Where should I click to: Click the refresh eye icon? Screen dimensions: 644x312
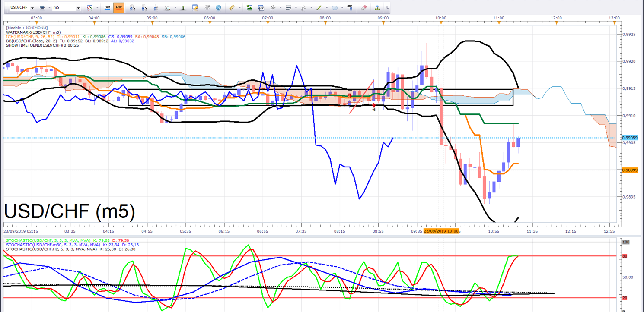207,8
